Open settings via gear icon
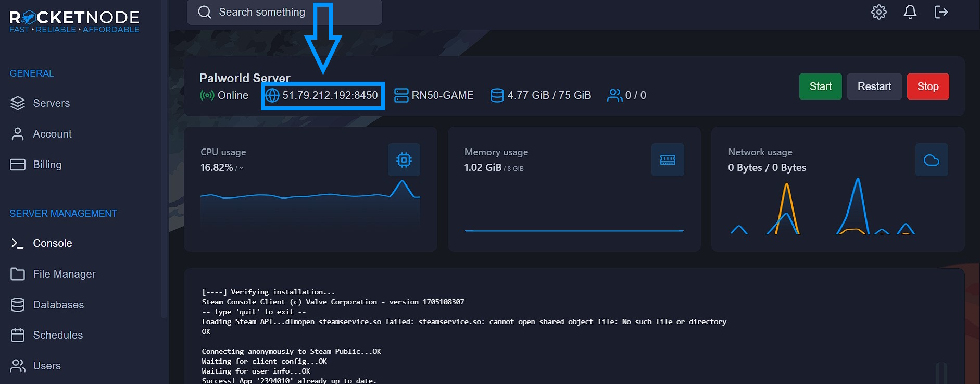The width and height of the screenshot is (980, 384). click(879, 12)
